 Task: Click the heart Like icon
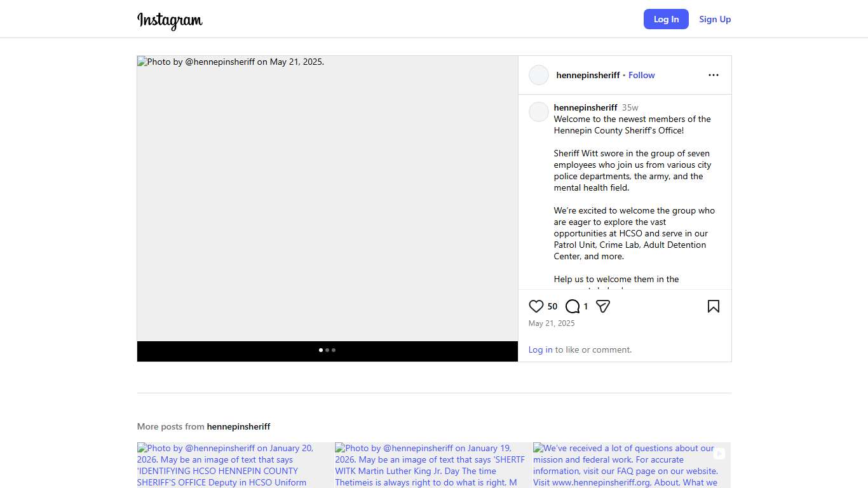click(536, 306)
